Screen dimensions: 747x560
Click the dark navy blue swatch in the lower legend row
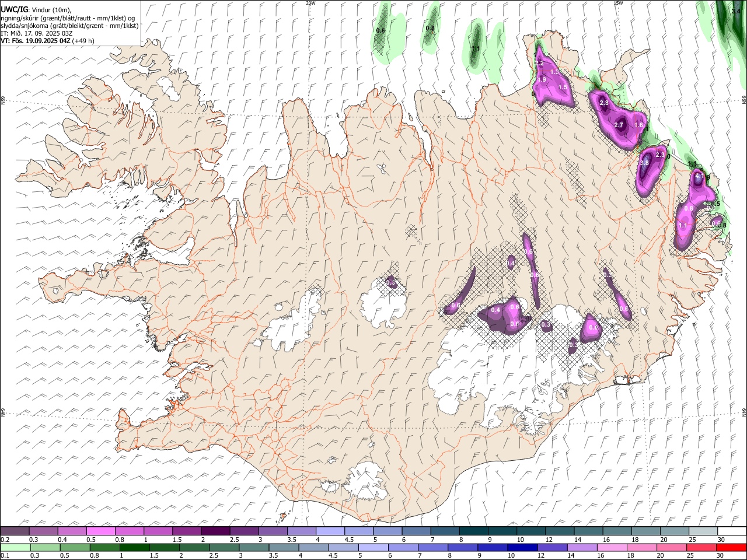click(521, 547)
